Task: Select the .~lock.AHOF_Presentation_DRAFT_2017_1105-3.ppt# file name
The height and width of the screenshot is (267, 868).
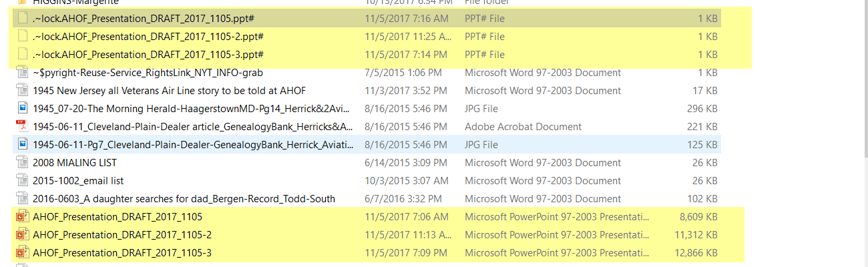Action: coord(148,54)
